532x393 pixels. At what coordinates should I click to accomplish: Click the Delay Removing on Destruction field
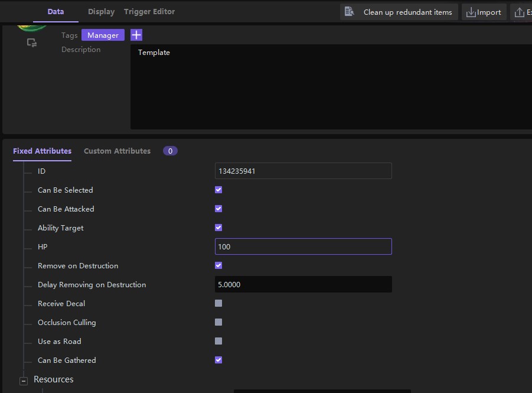[x=303, y=284]
